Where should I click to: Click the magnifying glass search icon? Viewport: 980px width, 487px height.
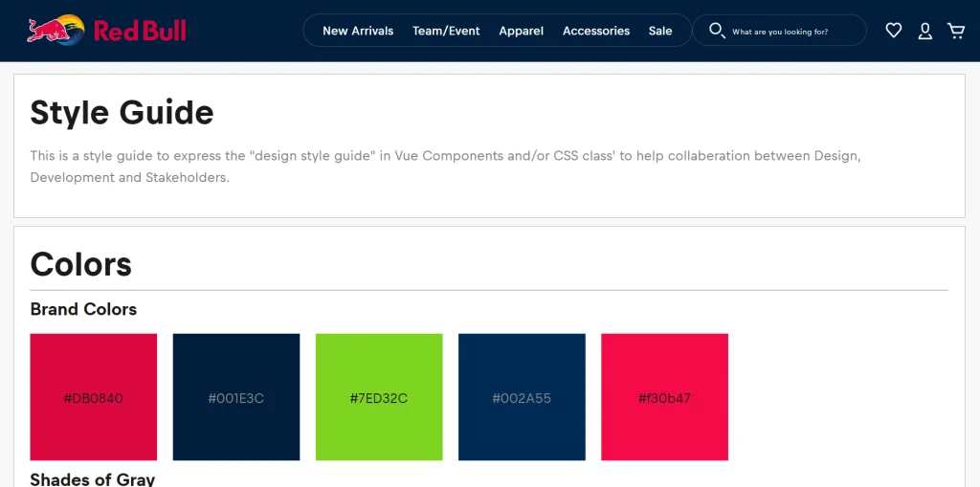[716, 31]
